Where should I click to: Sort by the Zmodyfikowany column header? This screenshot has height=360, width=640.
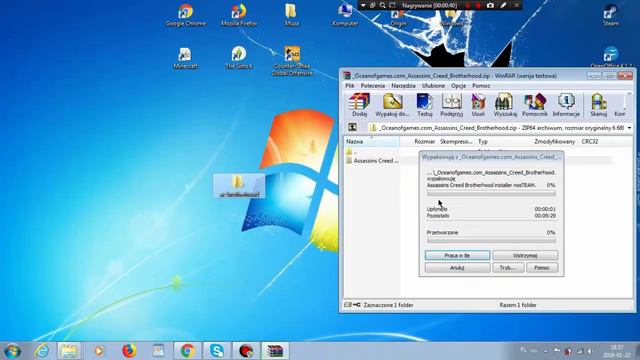click(555, 141)
